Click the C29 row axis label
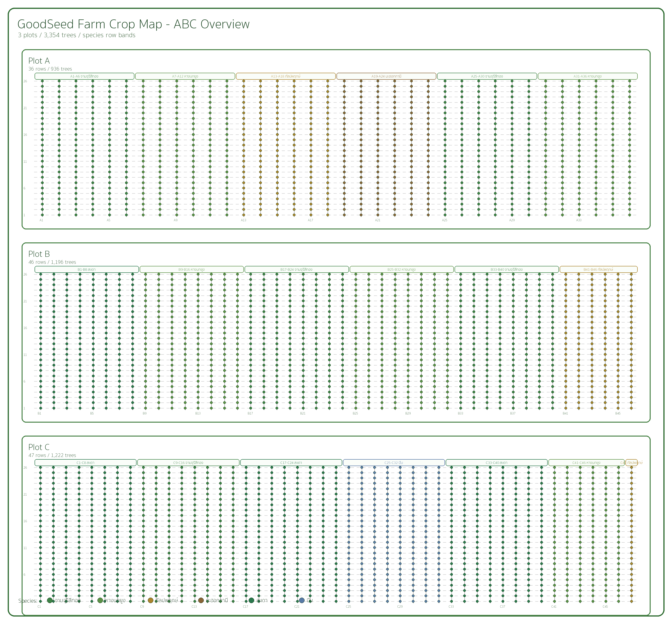Image resolution: width=672 pixels, height=624 pixels. tap(400, 606)
